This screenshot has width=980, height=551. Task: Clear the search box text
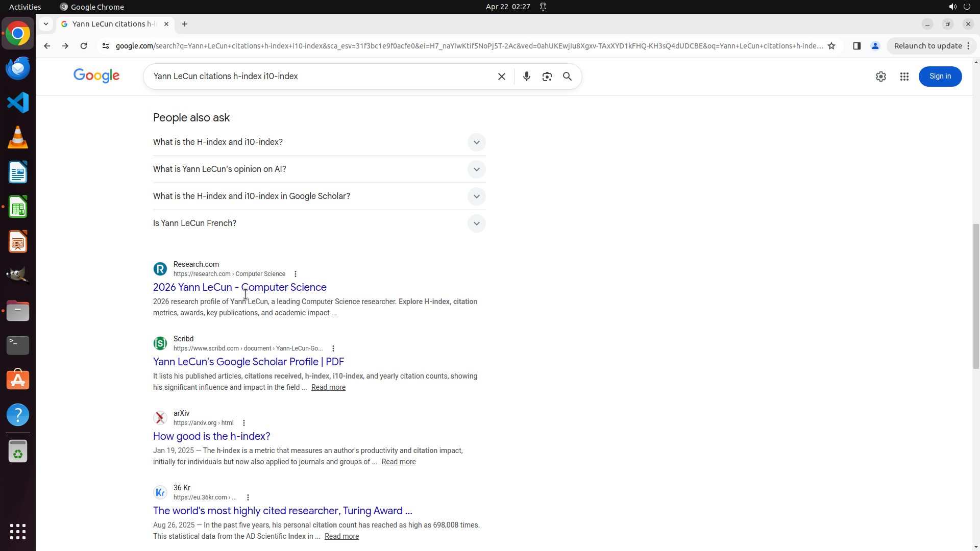coord(501,77)
